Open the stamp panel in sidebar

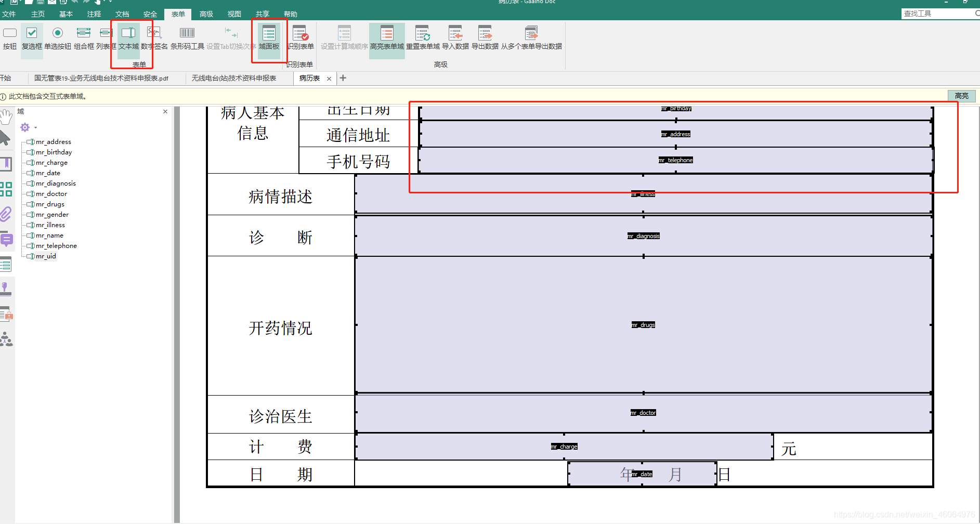6,289
